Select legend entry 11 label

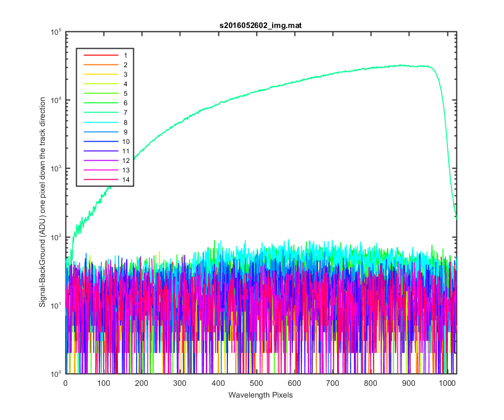(125, 151)
